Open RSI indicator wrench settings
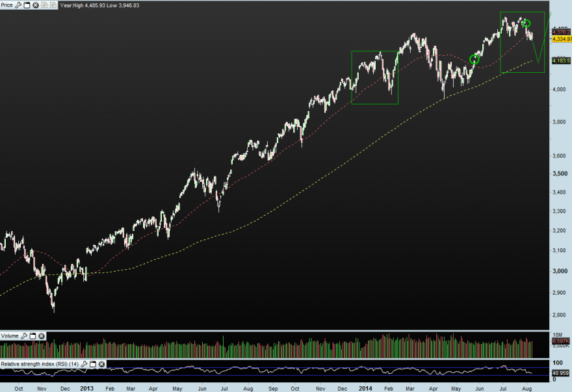The height and width of the screenshot is (392, 572). (84, 364)
